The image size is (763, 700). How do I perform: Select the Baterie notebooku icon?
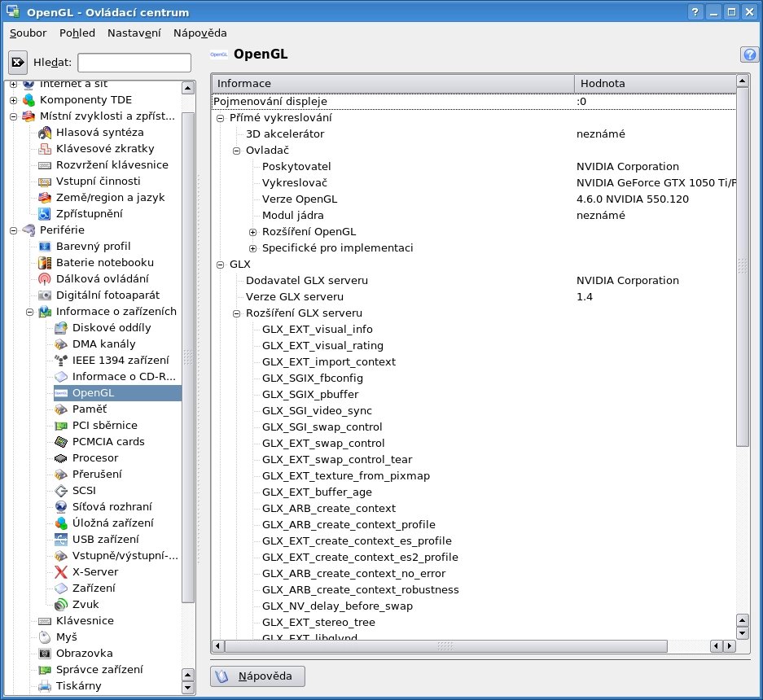tap(45, 263)
